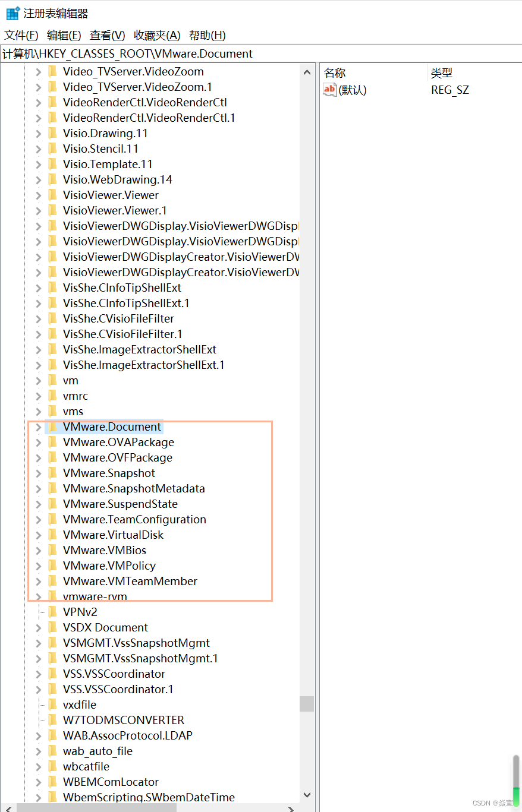The width and height of the screenshot is (522, 812).
Task: Expand the VMware.Snapshot key
Action: click(38, 473)
